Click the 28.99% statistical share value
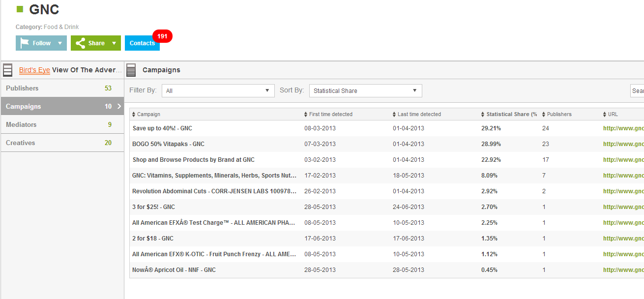The width and height of the screenshot is (644, 299). [491, 144]
